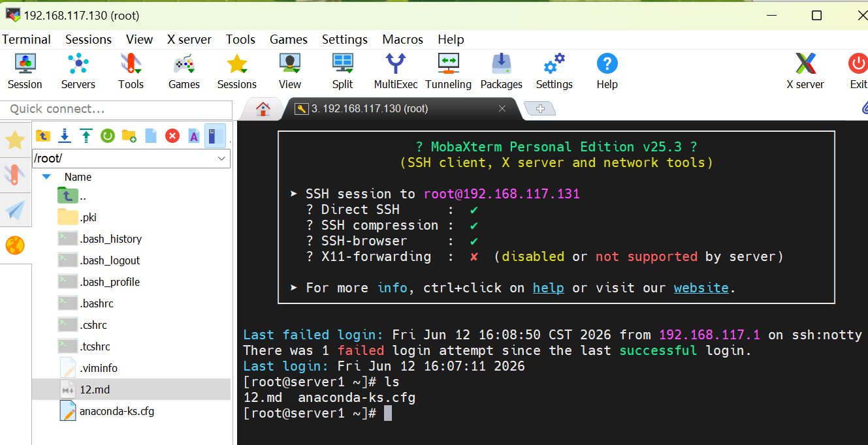The image size is (868, 445).
Task: Toggle follow terminal folder icon
Action: pyautogui.click(x=215, y=136)
